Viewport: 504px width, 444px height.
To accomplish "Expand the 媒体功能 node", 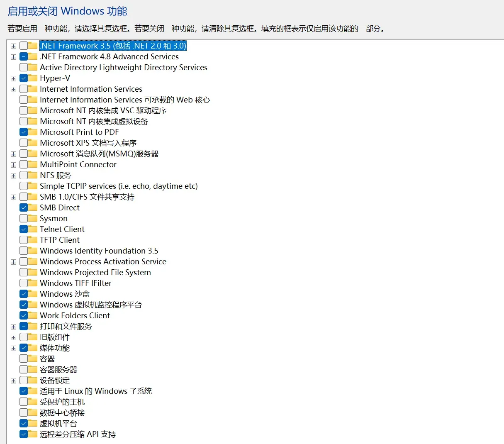I will (x=14, y=348).
